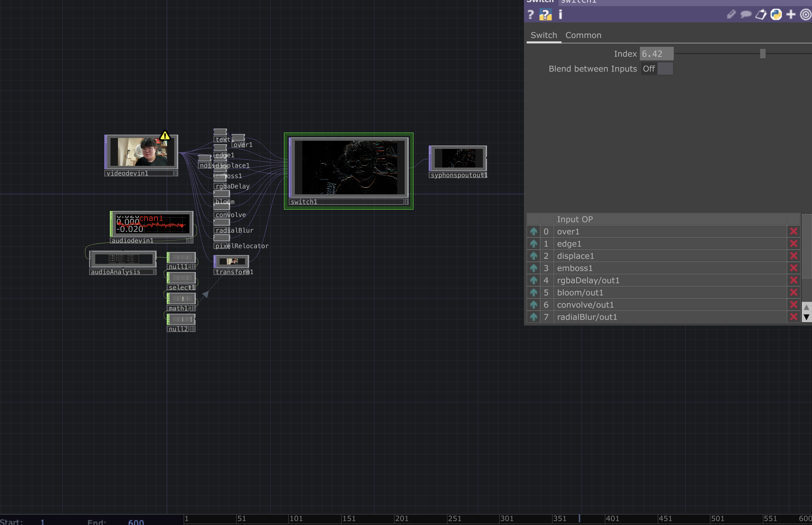Screen dimensions: 812x525
Task: Select the Switch parameter tab
Action: tap(544, 36)
